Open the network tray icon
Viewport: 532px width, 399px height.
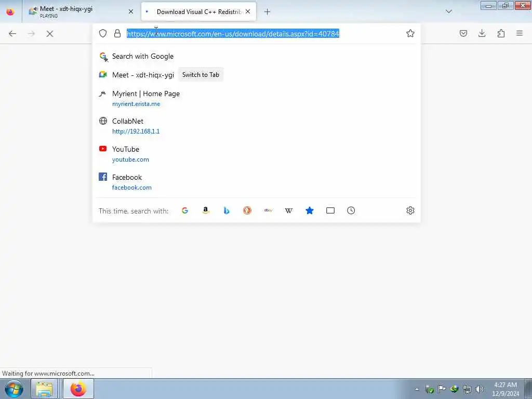(x=467, y=389)
